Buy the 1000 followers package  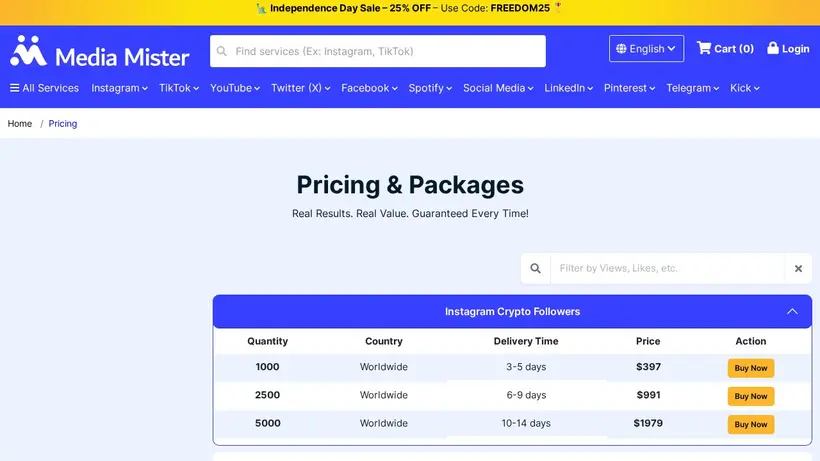click(x=750, y=368)
